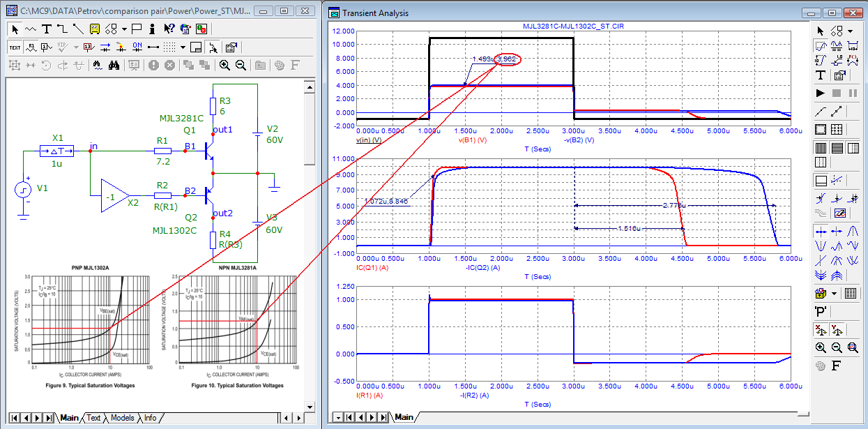Screen dimensions: 868x429
Task: Click the 'P' toolbar button
Action: point(821,310)
